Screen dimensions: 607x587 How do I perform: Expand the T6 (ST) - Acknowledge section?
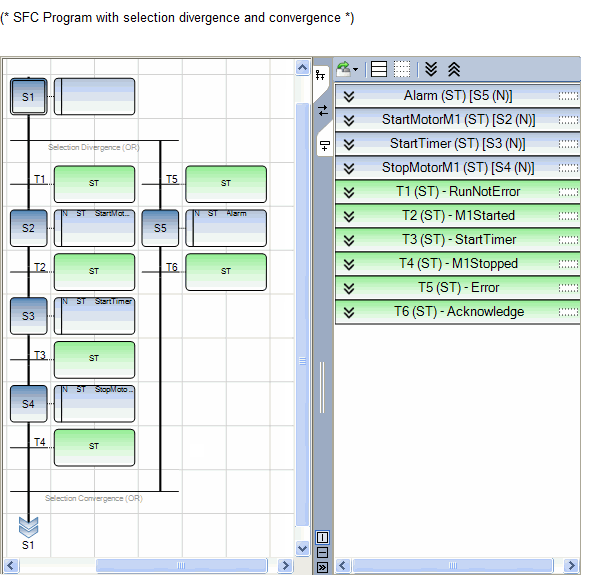point(349,312)
